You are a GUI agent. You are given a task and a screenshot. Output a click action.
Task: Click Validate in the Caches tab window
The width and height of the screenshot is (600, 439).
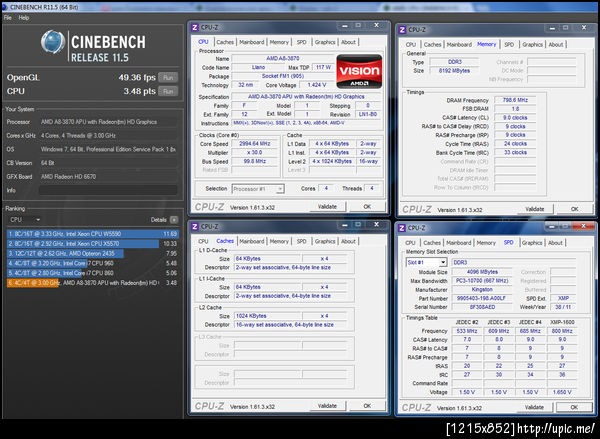(327, 406)
